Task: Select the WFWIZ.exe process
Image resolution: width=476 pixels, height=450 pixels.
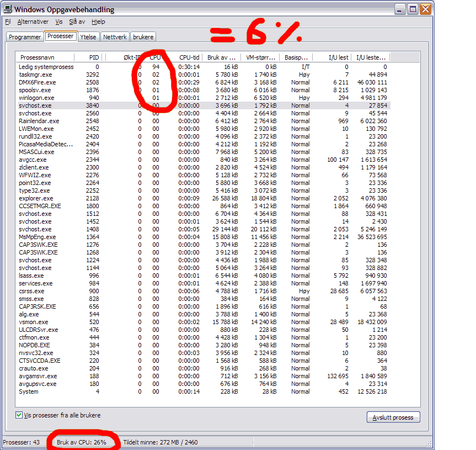Action: pos(203,175)
